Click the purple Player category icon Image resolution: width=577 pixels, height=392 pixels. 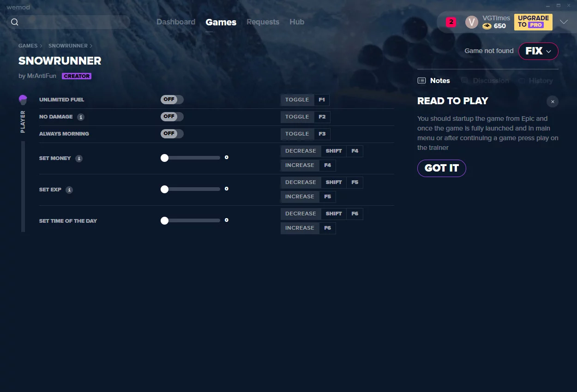23,100
